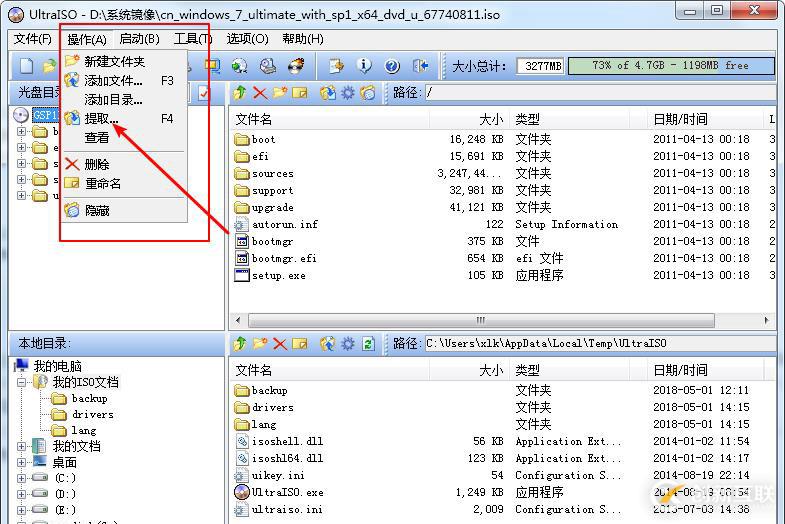Toggle the bootable checkmark beside disc directory
The height and width of the screenshot is (524, 785).
204,93
